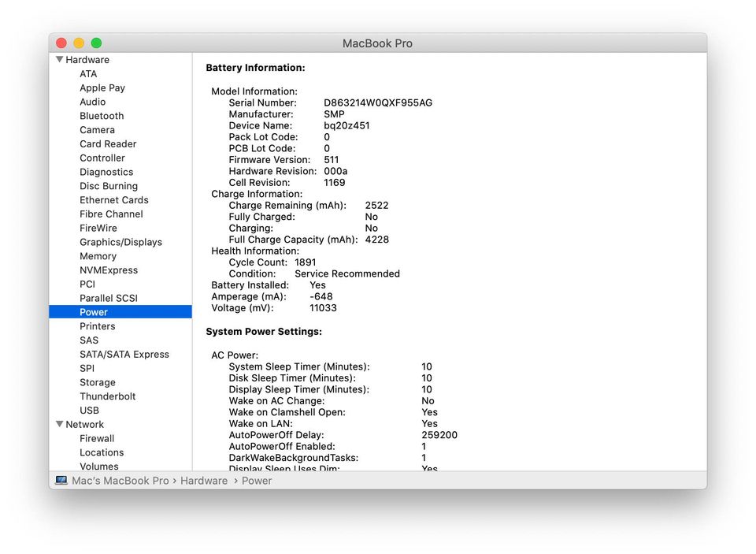This screenshot has height=554, width=756.
Task: Select Diagnostics in the sidebar
Action: [x=106, y=172]
